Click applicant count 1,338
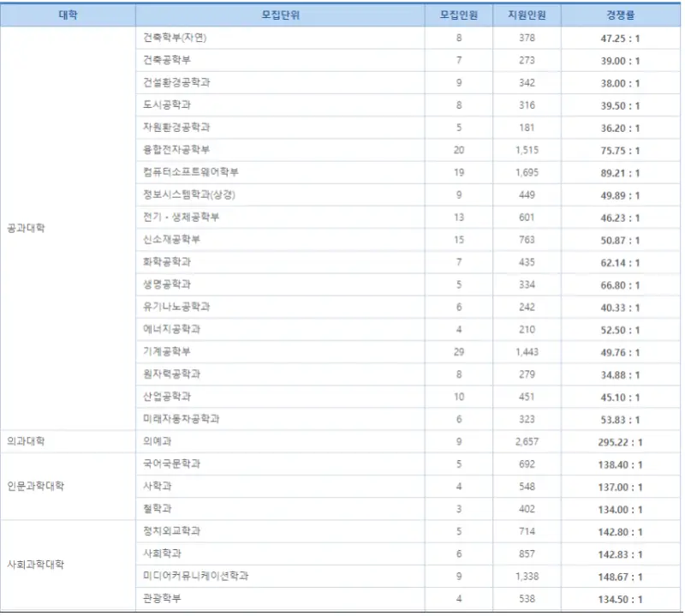 click(x=527, y=577)
